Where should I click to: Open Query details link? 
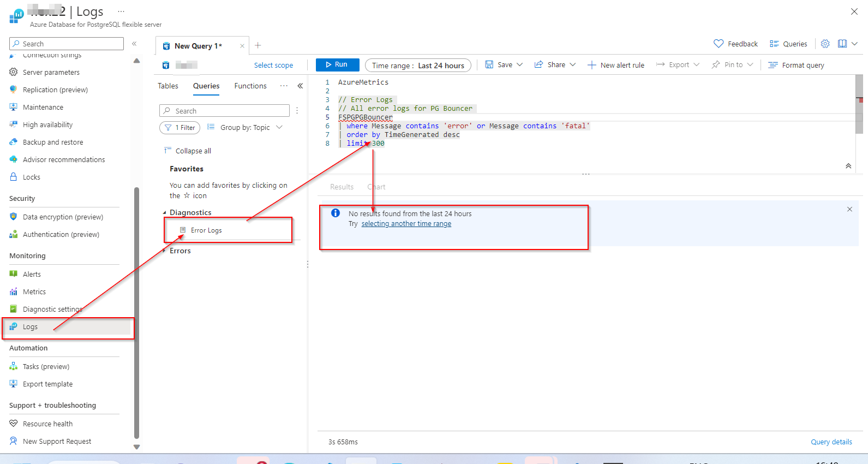tap(831, 442)
